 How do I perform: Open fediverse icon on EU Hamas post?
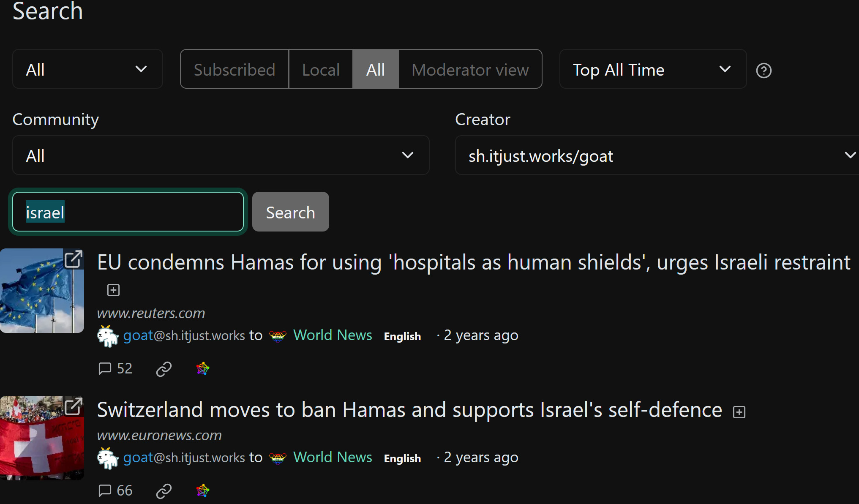[203, 368]
